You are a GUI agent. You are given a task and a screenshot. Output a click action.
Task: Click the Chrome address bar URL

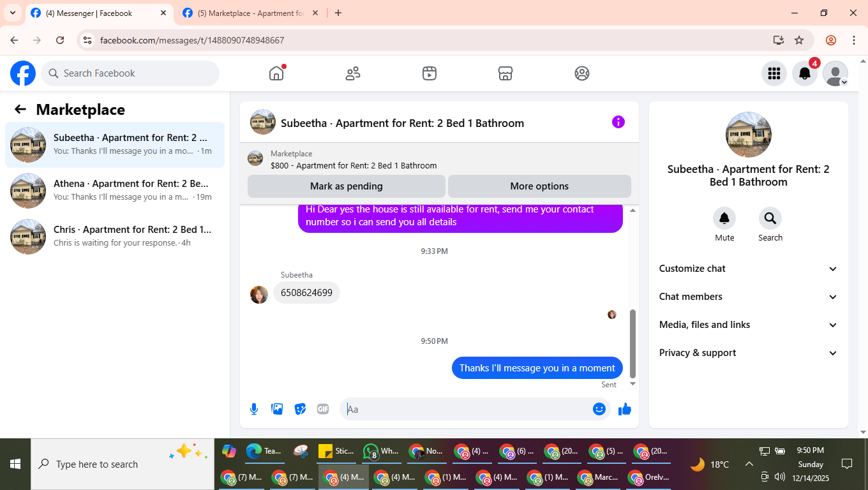(192, 40)
